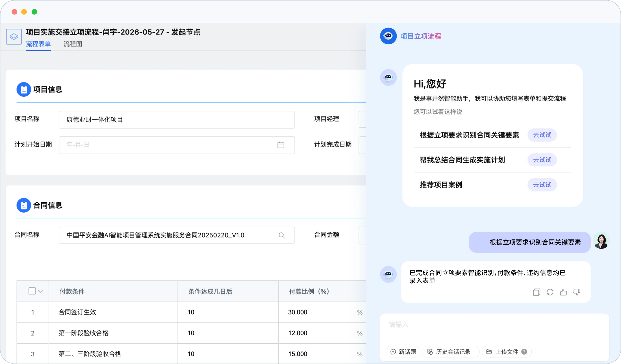Click the layered workflow icon beside the title

(x=14, y=37)
